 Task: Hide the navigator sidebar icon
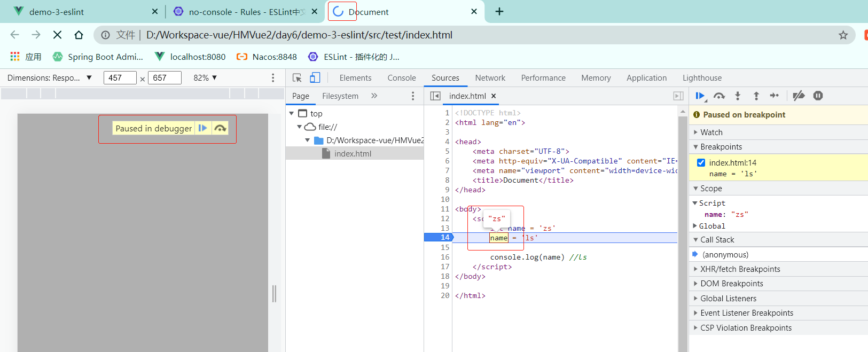[435, 96]
